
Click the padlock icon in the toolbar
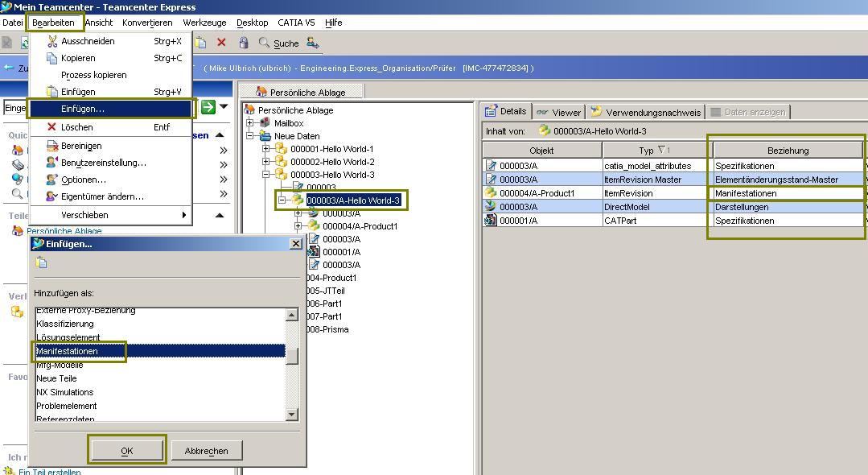click(243, 43)
